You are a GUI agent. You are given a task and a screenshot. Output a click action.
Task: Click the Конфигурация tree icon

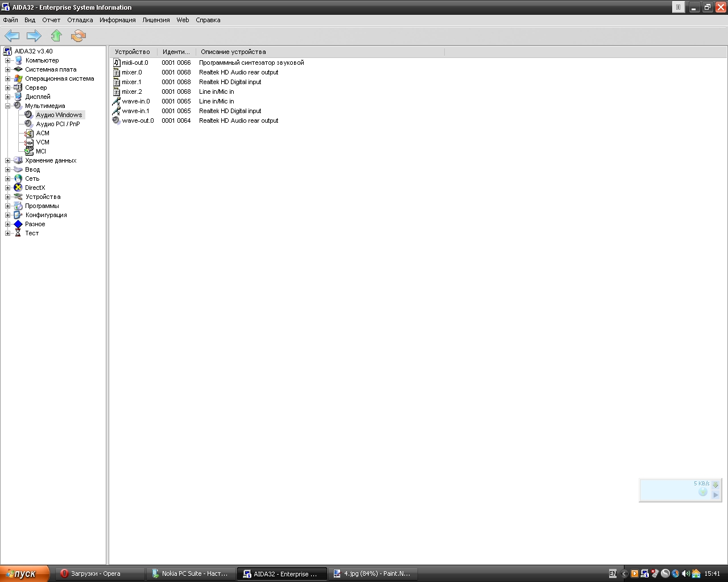(x=18, y=215)
